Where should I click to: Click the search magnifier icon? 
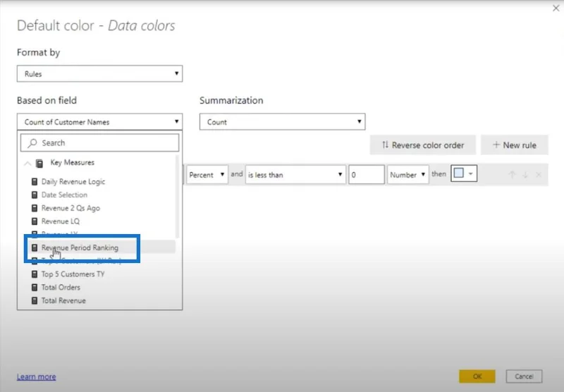point(32,143)
